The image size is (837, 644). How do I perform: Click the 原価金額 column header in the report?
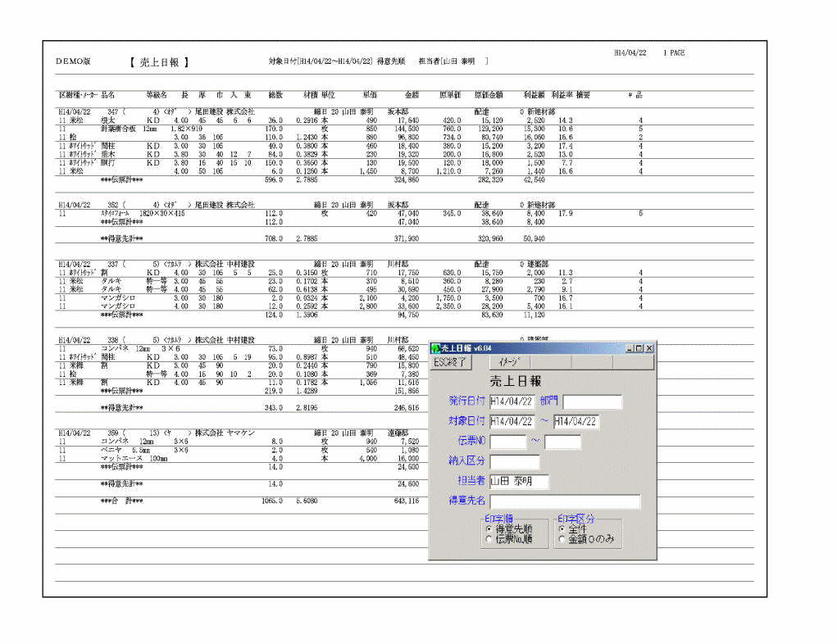(x=489, y=95)
